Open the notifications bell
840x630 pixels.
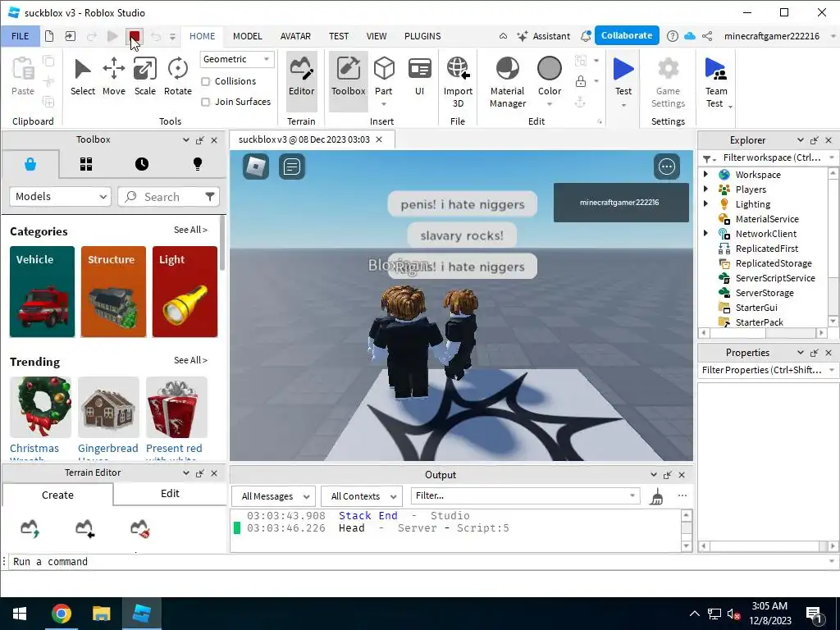tap(586, 36)
